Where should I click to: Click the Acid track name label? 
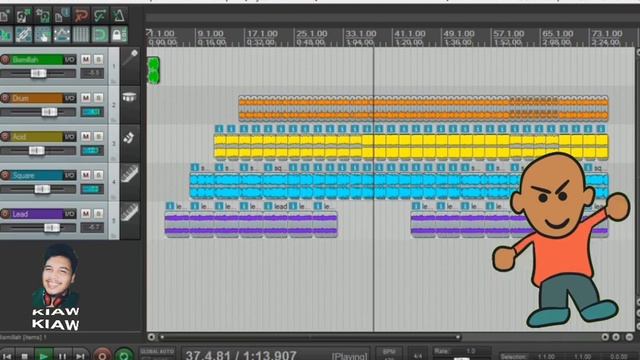point(37,136)
